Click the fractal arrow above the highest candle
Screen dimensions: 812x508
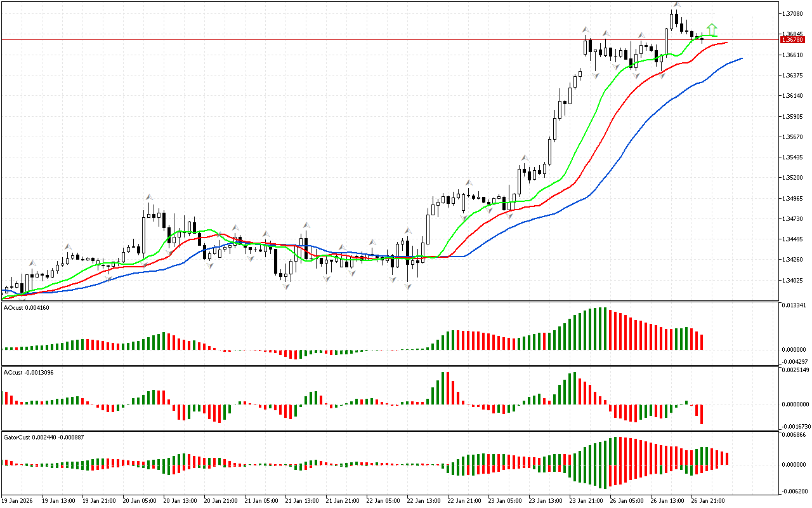677,4
